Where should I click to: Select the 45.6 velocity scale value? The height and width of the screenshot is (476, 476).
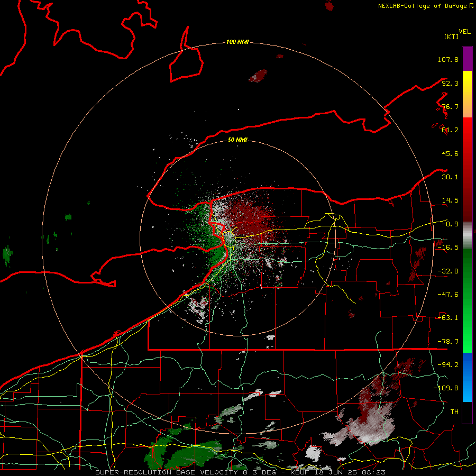pyautogui.click(x=450, y=153)
